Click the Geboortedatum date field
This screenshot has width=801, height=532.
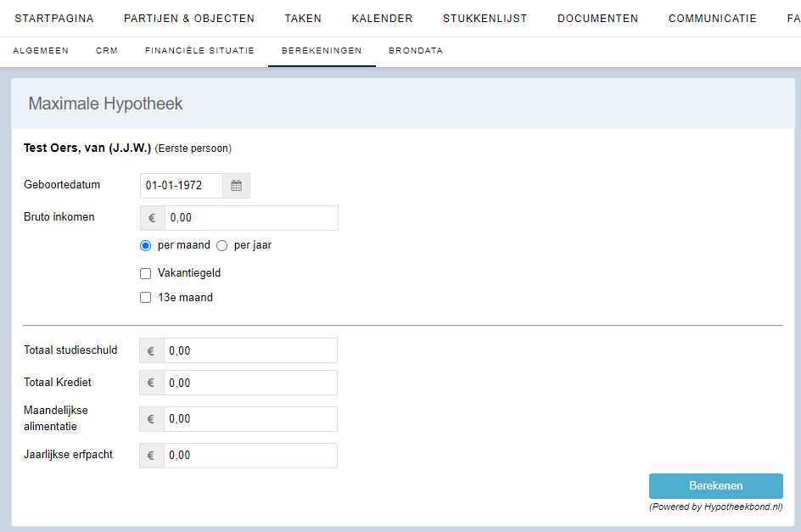pos(182,186)
